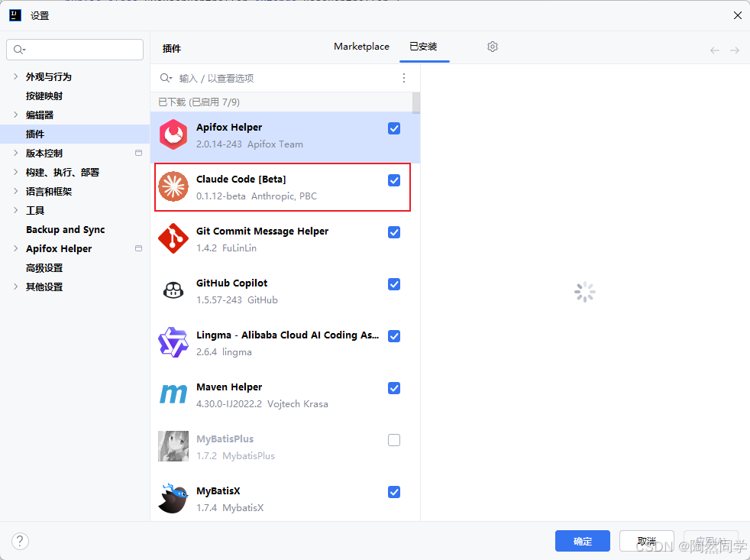This screenshot has width=750, height=560.
Task: Toggle Git Commit Message Helper checkbox
Action: pyautogui.click(x=394, y=232)
